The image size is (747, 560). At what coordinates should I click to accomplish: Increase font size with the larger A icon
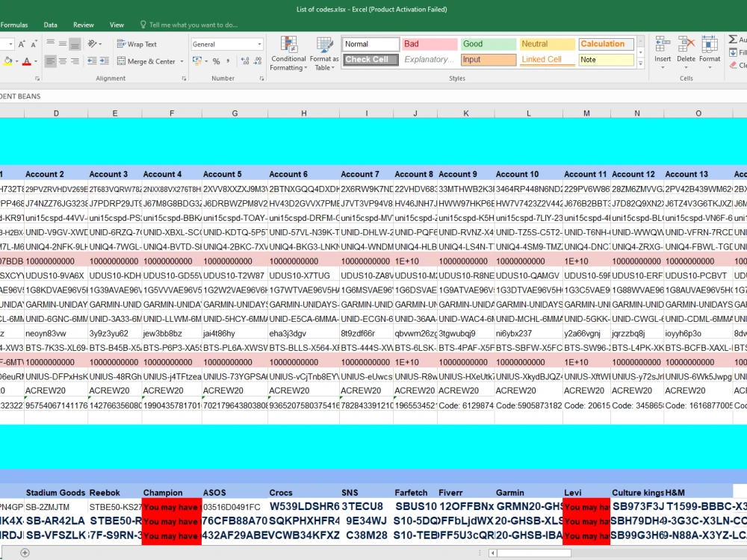coord(22,44)
